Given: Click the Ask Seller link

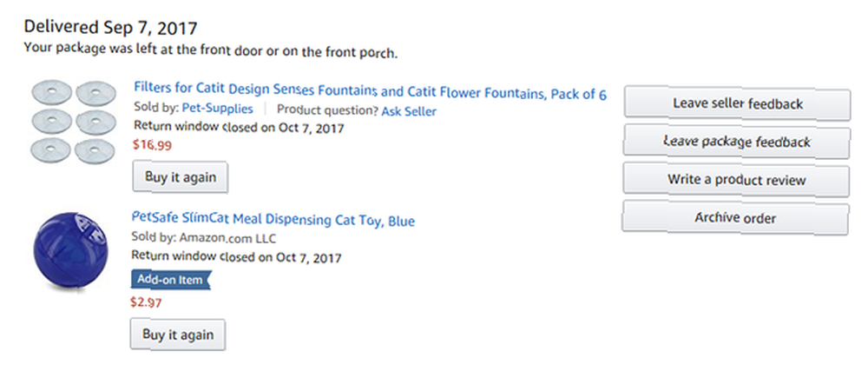Looking at the screenshot, I should click(409, 111).
